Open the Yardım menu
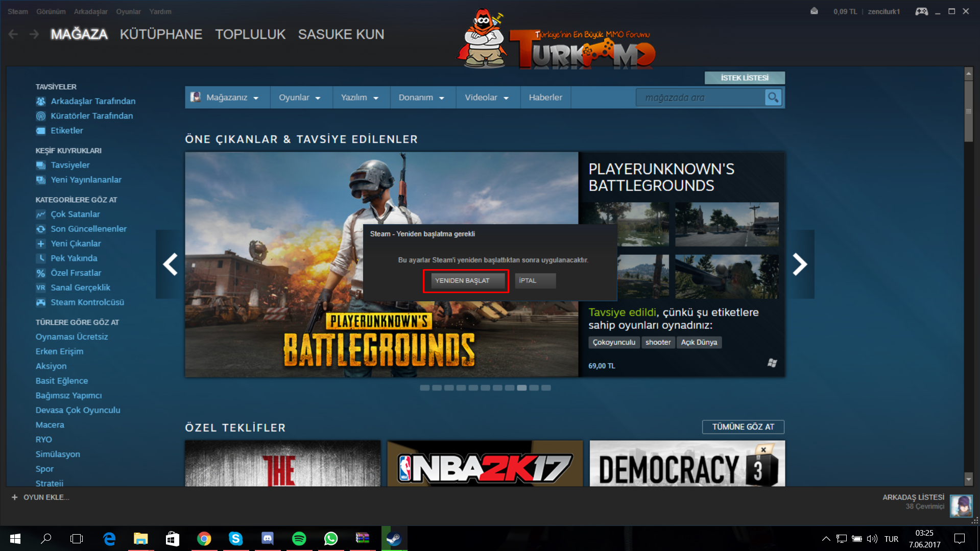The image size is (980, 551). [160, 11]
